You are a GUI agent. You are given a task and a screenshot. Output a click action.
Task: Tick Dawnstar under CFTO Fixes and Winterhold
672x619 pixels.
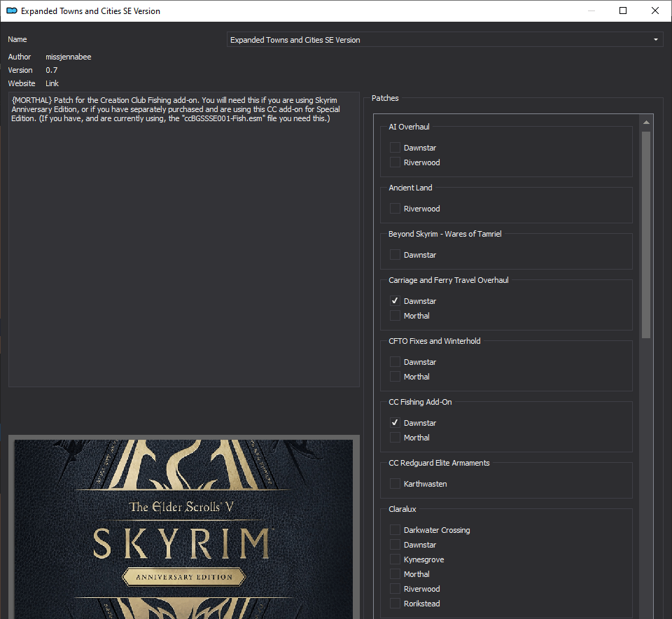point(395,362)
